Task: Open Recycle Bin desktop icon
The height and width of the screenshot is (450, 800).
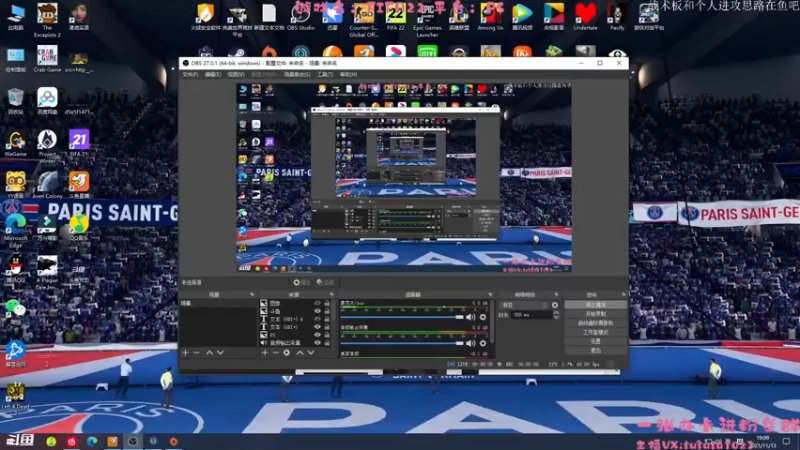Action: 15,101
